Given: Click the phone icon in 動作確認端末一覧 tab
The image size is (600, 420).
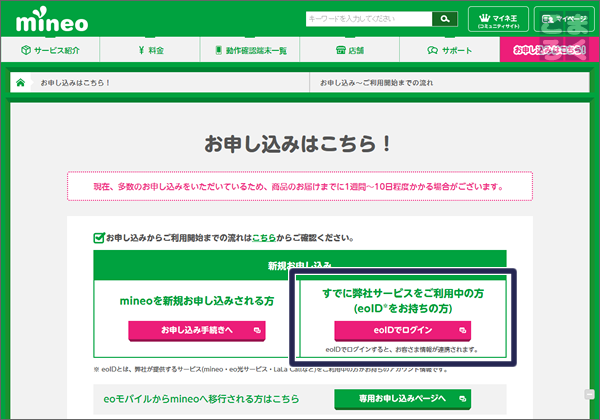Looking at the screenshot, I should point(218,50).
